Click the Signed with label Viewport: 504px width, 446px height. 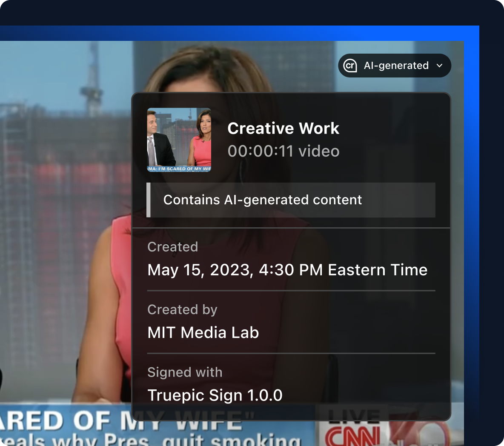click(185, 372)
